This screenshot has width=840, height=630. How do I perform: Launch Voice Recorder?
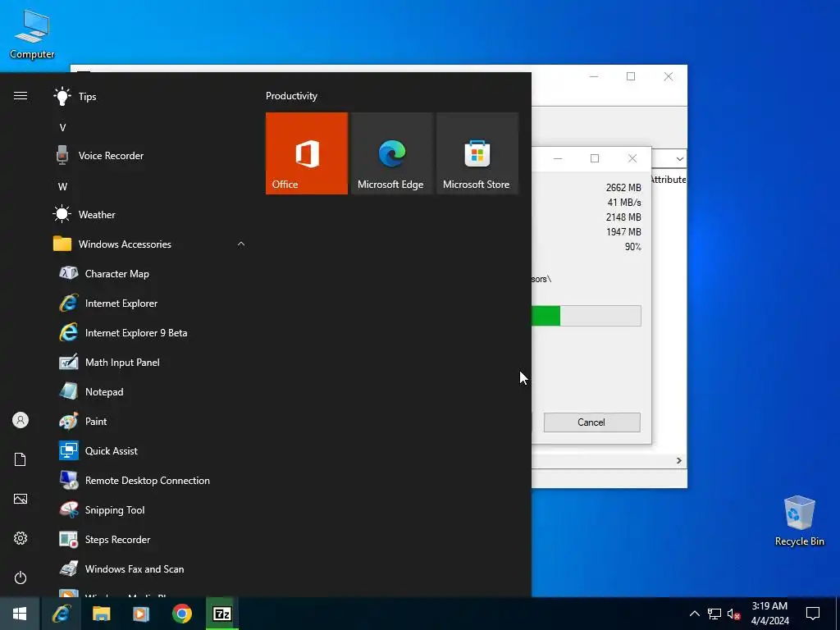click(x=150, y=156)
